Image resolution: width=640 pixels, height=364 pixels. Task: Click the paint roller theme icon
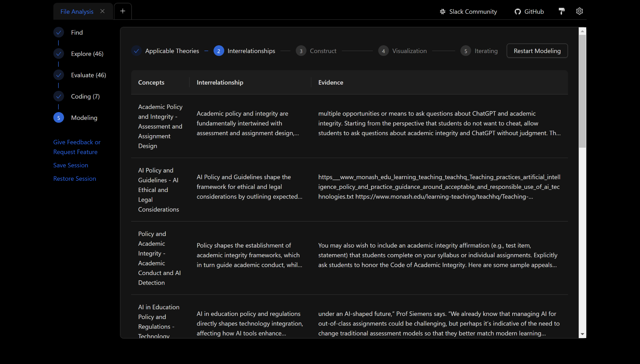[562, 11]
